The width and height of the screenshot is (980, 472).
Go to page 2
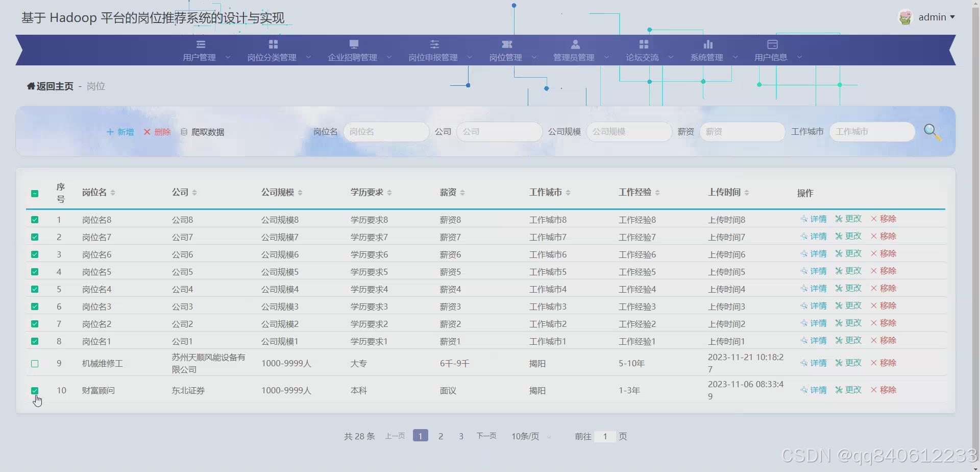[x=440, y=436]
